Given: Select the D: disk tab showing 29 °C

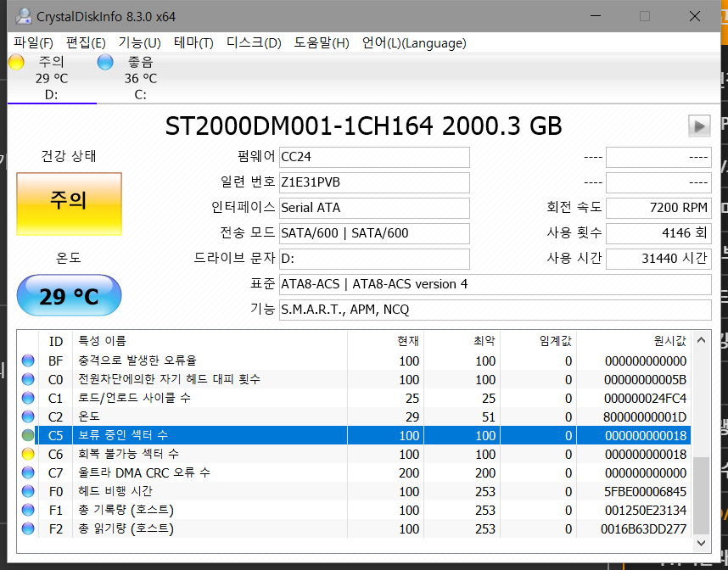Looking at the screenshot, I should click(52, 78).
